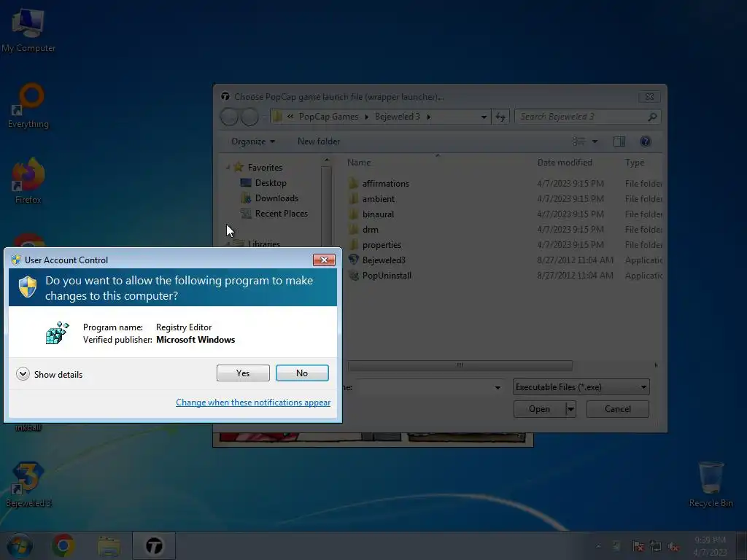Select the drm folder in file dialog
This screenshot has width=747, height=560.
371,229
